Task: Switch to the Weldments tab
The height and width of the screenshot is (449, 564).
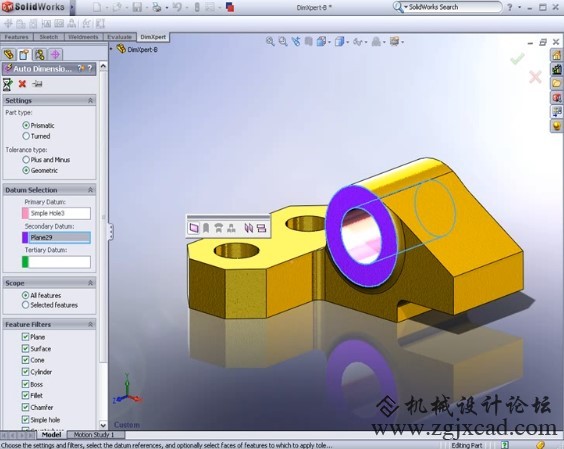Action: coord(83,37)
